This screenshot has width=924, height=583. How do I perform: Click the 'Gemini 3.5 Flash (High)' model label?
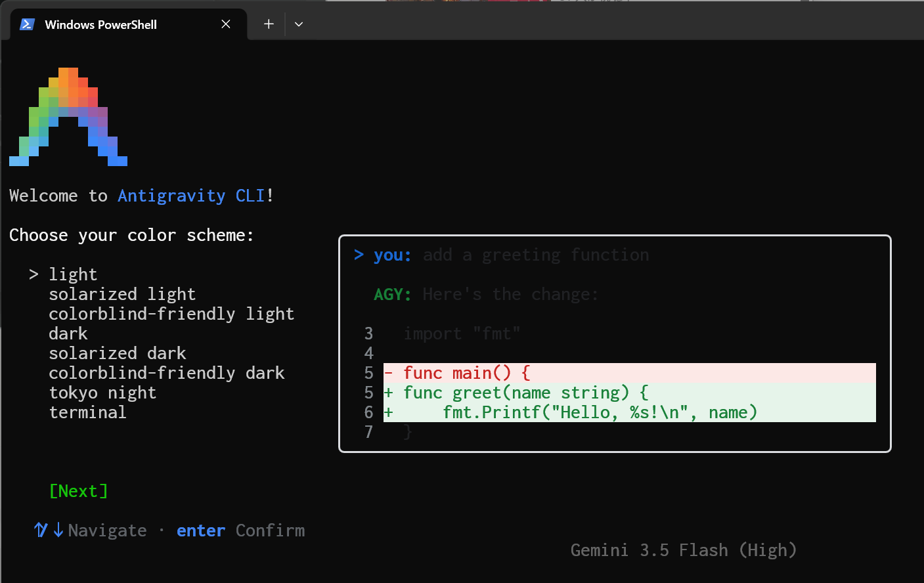(x=684, y=550)
